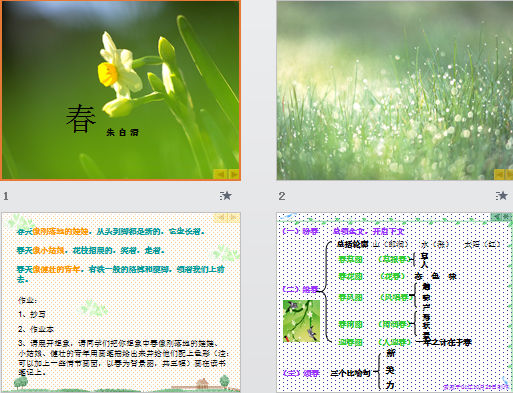Click slide number 2 label
513x393 pixels.
[282, 196]
